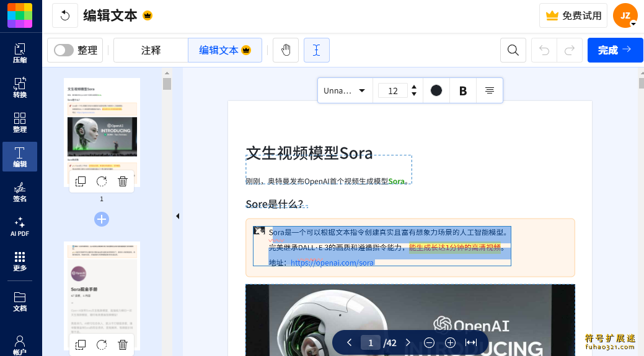Delete page 1 via trash icon
Image resolution: width=644 pixels, height=356 pixels.
pos(122,181)
